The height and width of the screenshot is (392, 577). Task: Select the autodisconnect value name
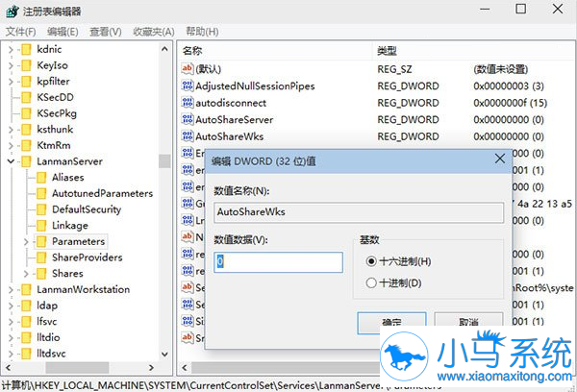[231, 103]
